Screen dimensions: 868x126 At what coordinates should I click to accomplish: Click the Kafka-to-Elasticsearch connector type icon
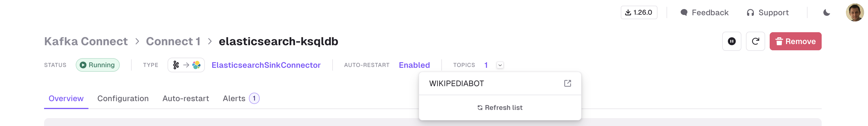pyautogui.click(x=186, y=65)
